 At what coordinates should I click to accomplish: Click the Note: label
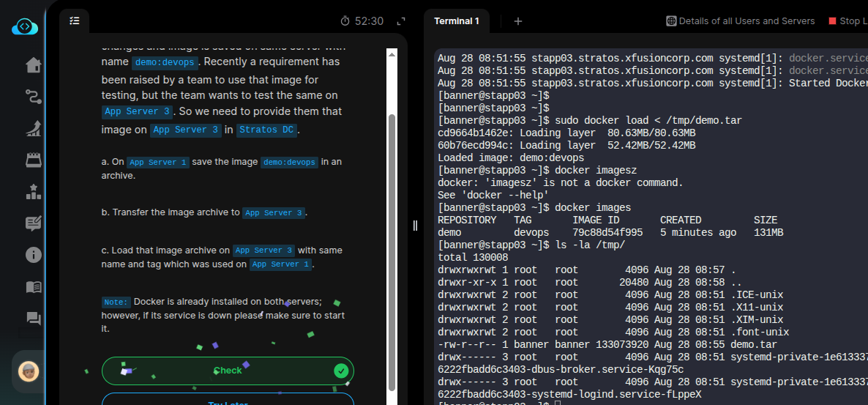point(116,302)
